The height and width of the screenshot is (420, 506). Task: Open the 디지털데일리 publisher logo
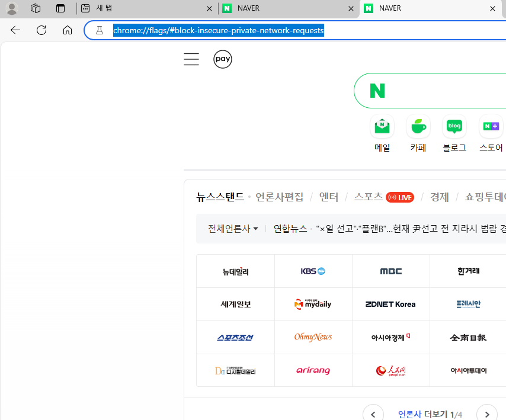(x=236, y=370)
